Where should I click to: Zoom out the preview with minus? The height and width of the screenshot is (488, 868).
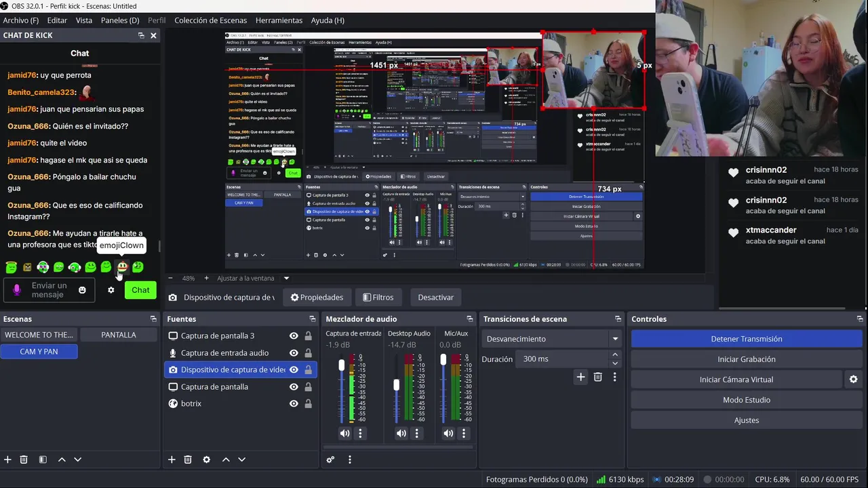(170, 278)
